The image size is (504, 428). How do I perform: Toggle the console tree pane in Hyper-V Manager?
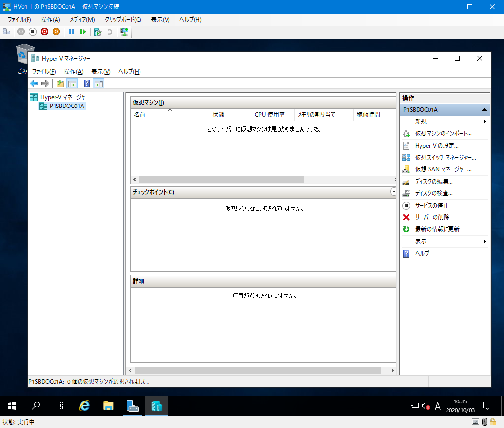click(72, 83)
